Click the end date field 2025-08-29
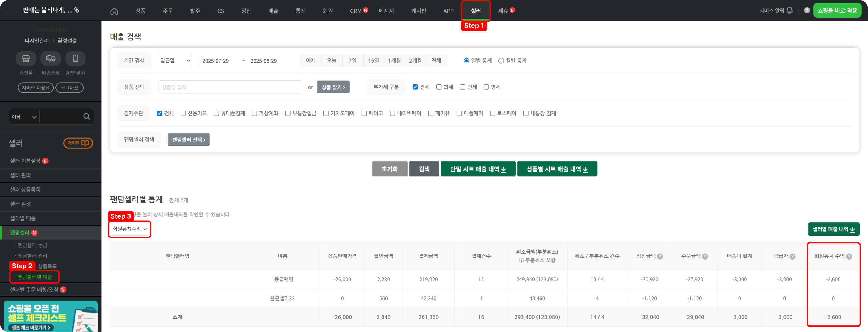The height and width of the screenshot is (332, 868). pyautogui.click(x=268, y=61)
